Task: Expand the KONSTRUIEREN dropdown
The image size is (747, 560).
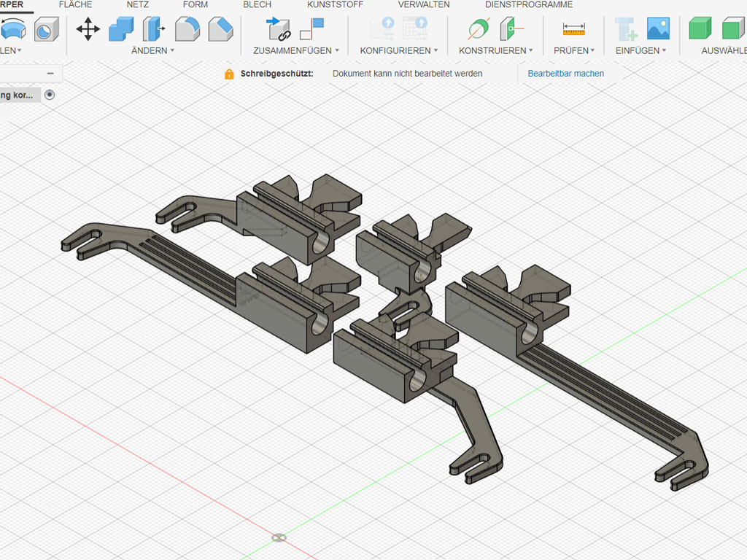Action: click(x=496, y=51)
